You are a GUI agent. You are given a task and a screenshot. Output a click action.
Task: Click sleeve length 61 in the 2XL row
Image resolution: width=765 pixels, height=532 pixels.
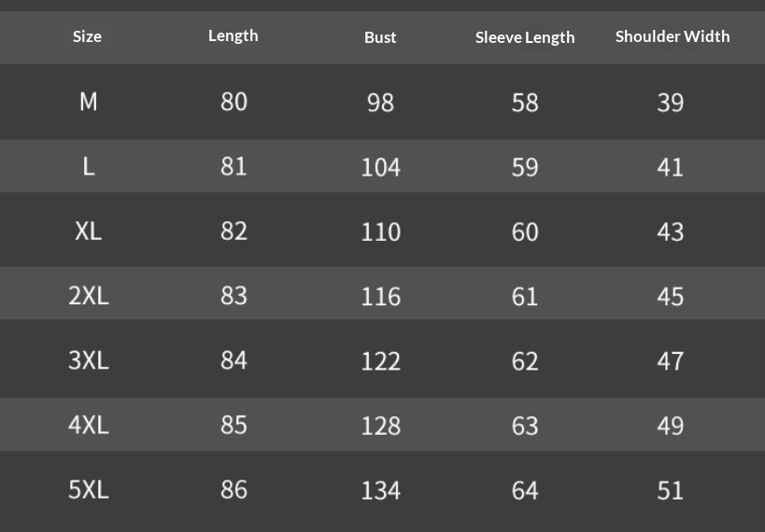(x=525, y=297)
